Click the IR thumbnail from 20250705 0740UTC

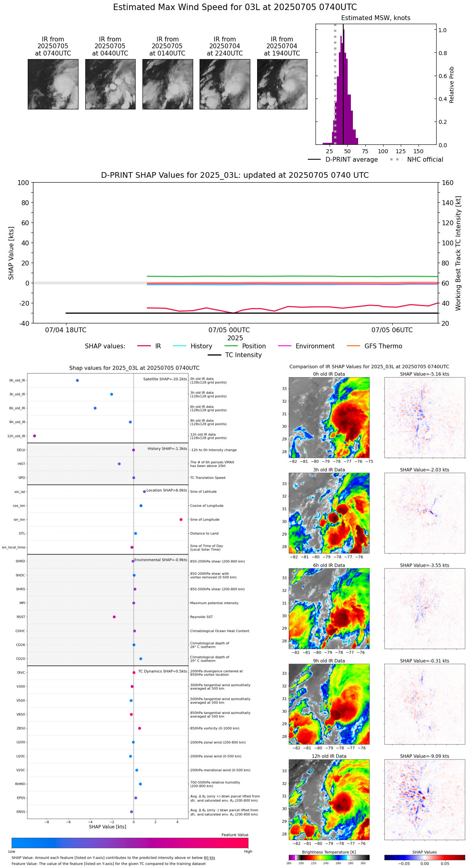(53, 84)
